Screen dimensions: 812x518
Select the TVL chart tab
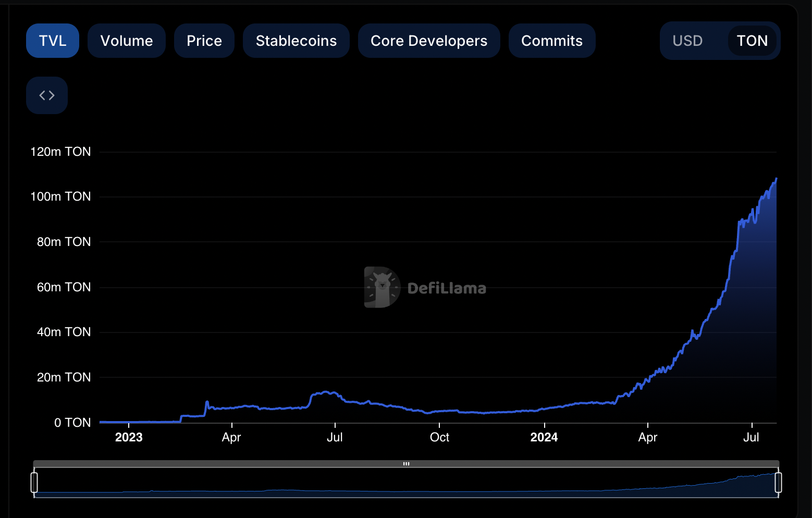(53, 41)
